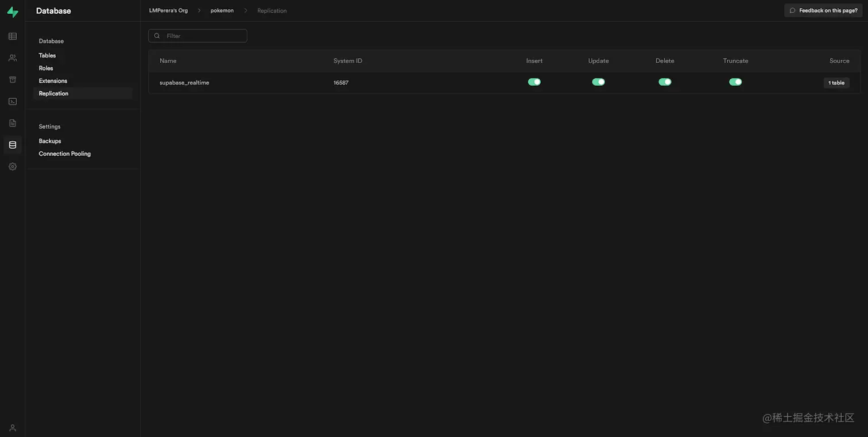Click the Feedback on this page button
The height and width of the screenshot is (437, 868).
(823, 9)
